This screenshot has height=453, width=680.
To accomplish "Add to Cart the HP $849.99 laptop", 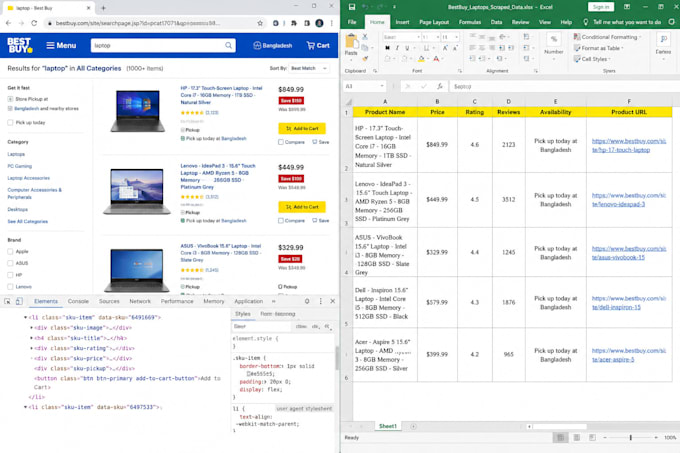I will pyautogui.click(x=302, y=128).
